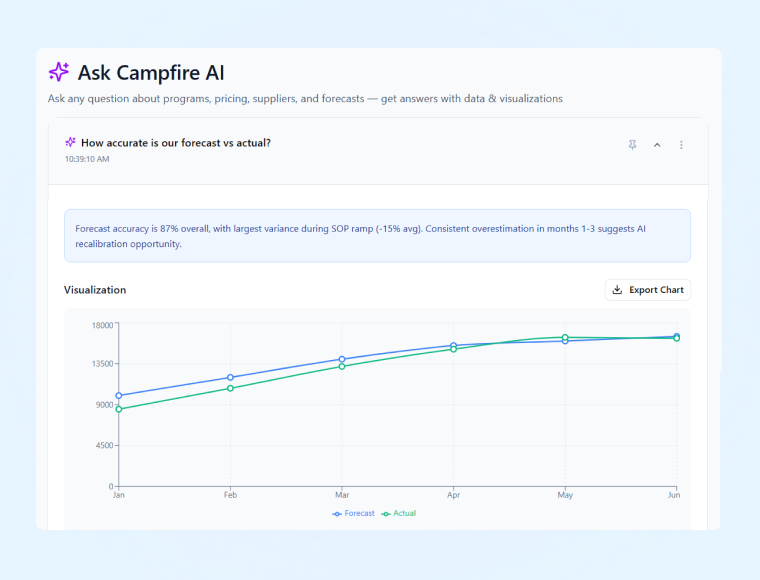The height and width of the screenshot is (580, 760).
Task: Click the question title 'How accurate is our forecast vs actual?'
Action: (x=176, y=143)
